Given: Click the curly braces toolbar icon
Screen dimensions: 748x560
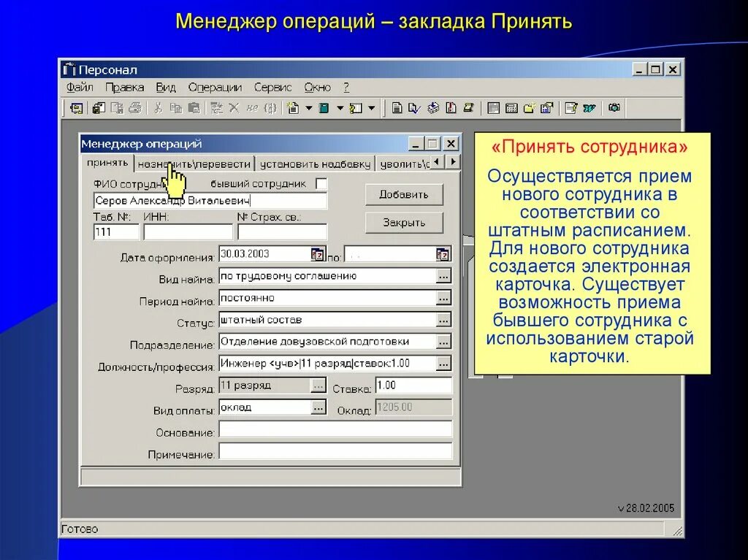Looking at the screenshot, I should (270, 108).
